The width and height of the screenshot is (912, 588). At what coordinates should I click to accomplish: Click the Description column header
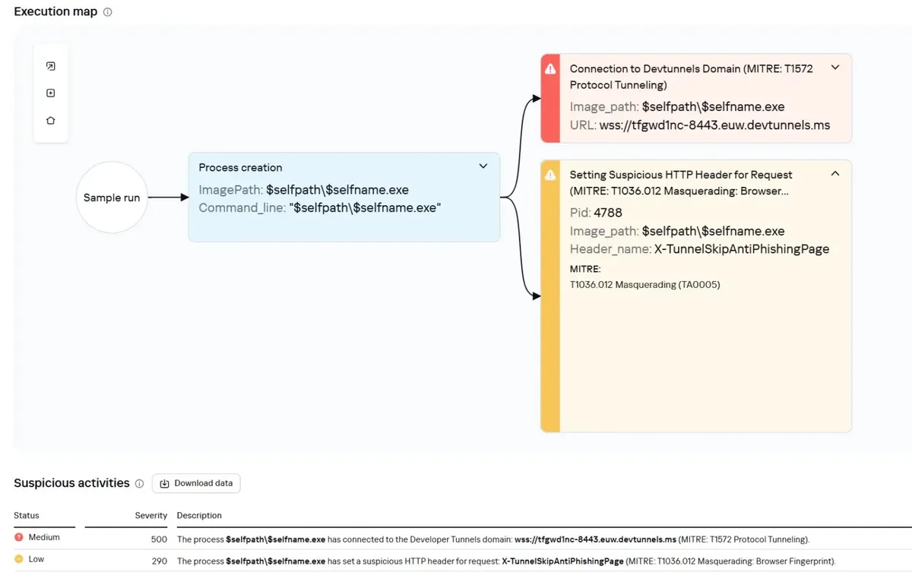(199, 515)
